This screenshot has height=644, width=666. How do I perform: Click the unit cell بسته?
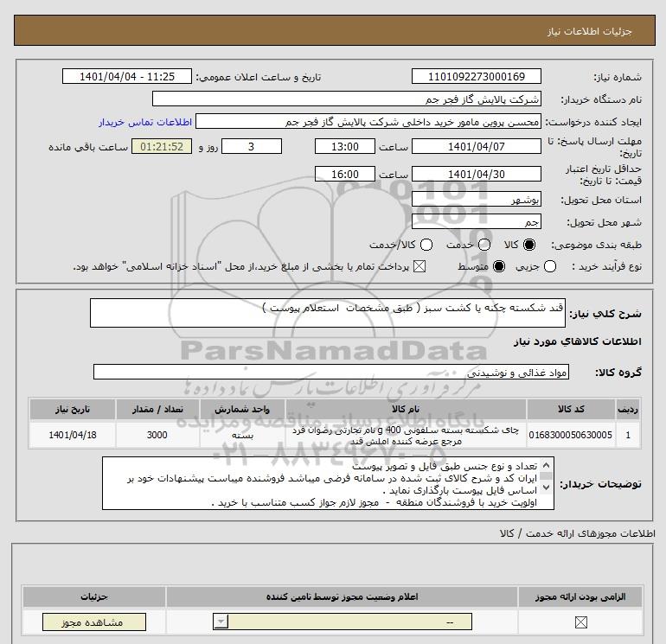click(x=242, y=435)
